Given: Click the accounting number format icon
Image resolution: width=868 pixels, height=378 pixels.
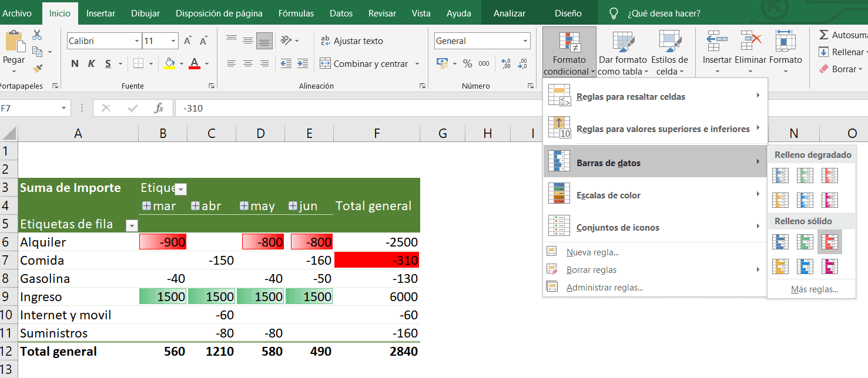Looking at the screenshot, I should coord(443,63).
